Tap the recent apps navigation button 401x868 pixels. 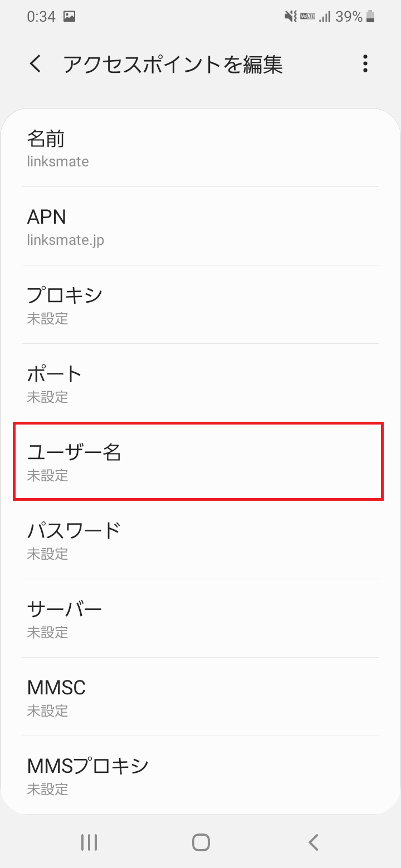point(89,842)
